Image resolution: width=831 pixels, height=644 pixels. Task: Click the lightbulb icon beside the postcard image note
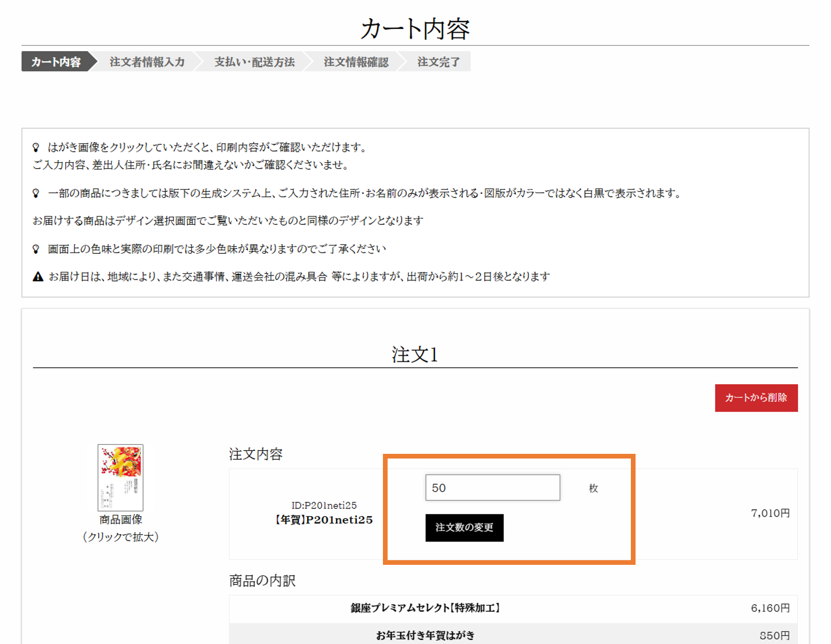(36, 148)
